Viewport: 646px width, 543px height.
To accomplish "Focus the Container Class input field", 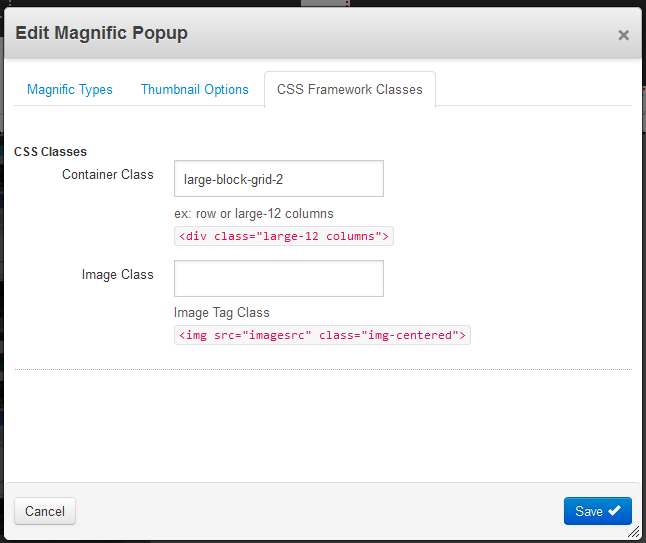I will 279,179.
